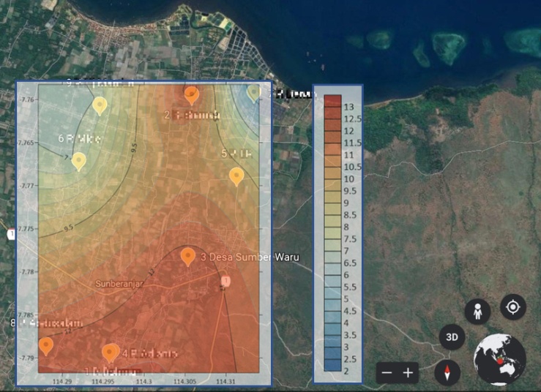Click the route 1 road shield marker
541x392 pixels.
12,234
